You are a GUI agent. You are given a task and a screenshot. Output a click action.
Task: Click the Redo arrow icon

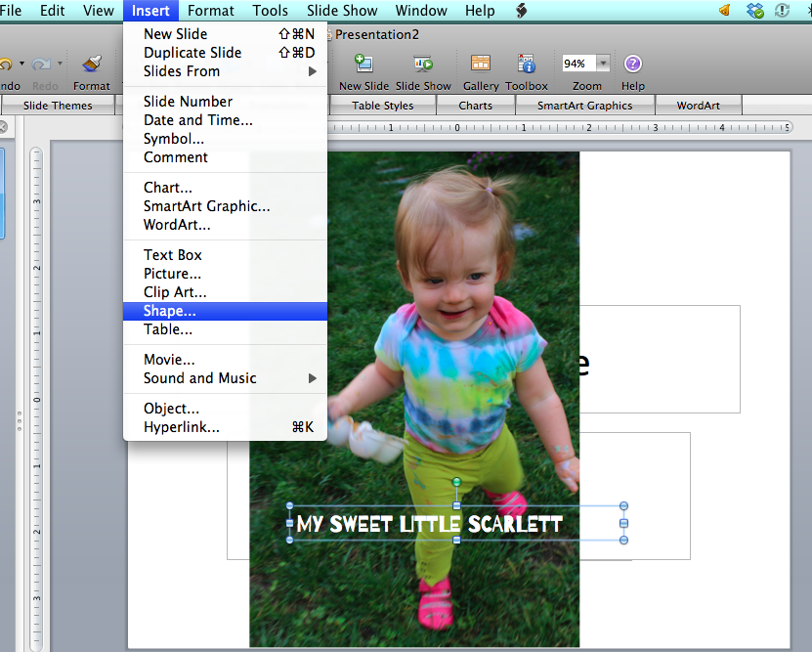tap(41, 65)
